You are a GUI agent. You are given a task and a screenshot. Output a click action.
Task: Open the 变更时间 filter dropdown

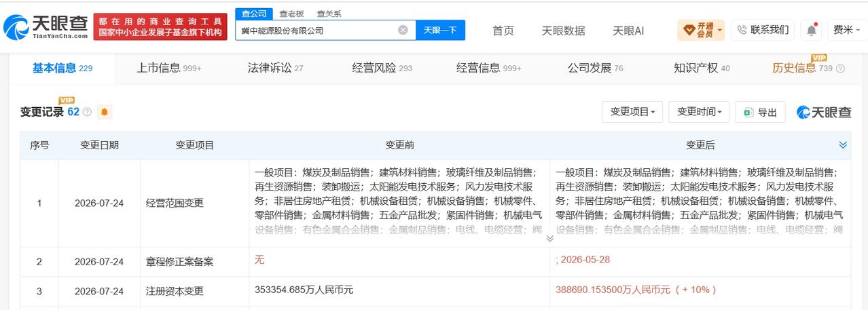coord(699,112)
